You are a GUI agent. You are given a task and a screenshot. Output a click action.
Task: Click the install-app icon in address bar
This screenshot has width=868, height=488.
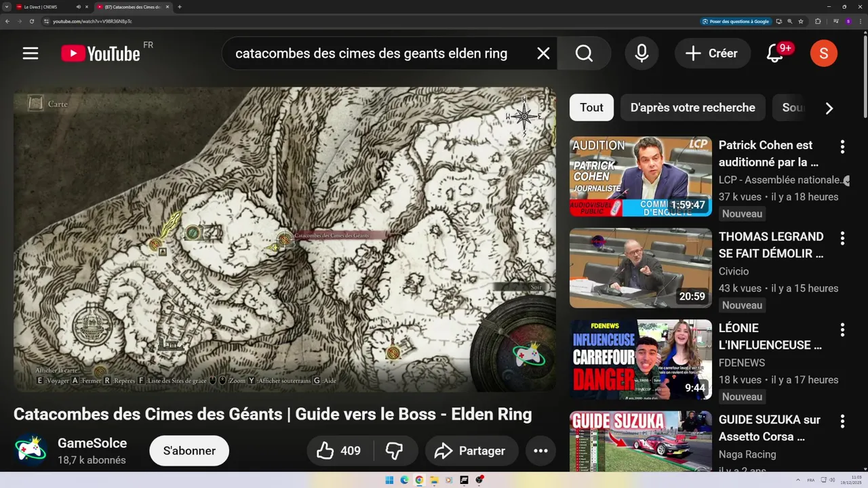779,21
